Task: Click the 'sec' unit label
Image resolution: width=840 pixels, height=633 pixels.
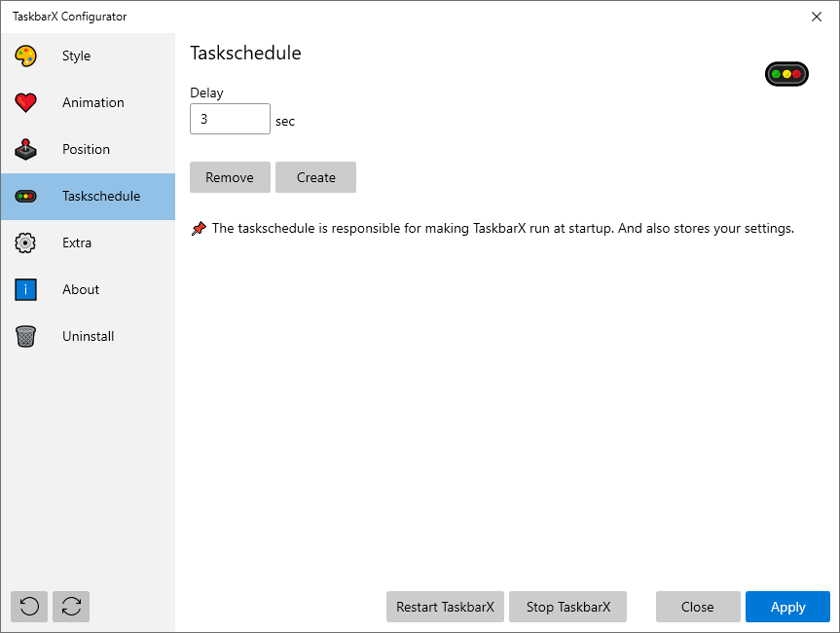Action: point(285,122)
